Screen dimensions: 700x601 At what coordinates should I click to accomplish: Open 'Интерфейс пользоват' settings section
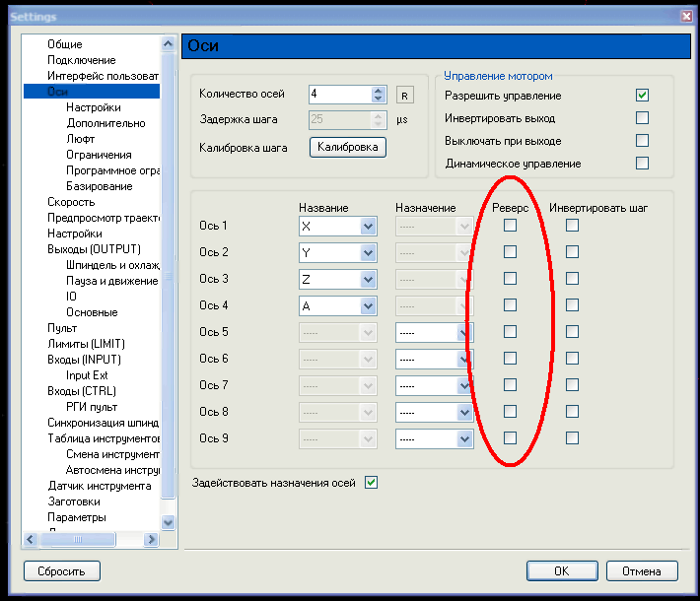(104, 76)
